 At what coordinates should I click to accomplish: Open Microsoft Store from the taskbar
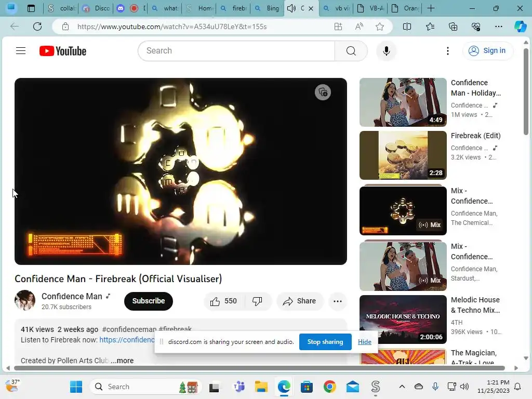307,387
